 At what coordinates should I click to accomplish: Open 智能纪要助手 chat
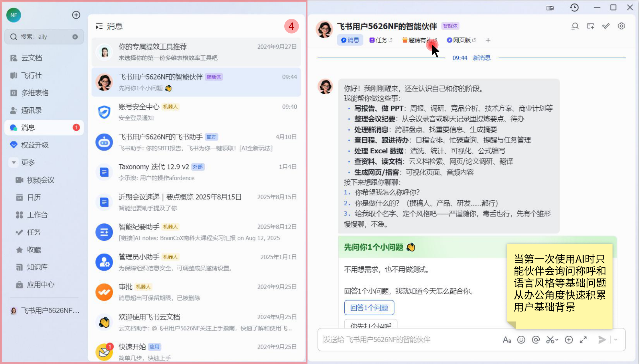point(196,232)
